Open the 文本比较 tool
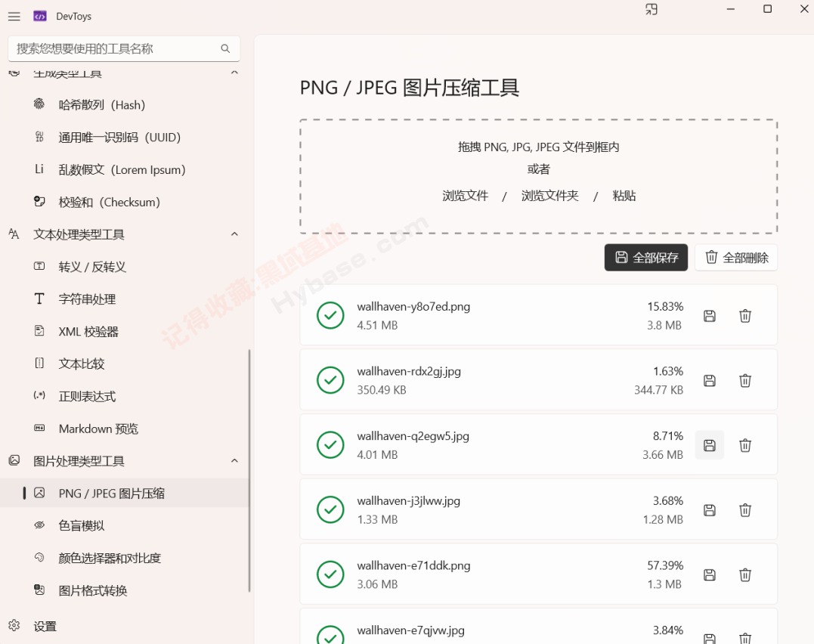The image size is (814, 644). (125, 364)
